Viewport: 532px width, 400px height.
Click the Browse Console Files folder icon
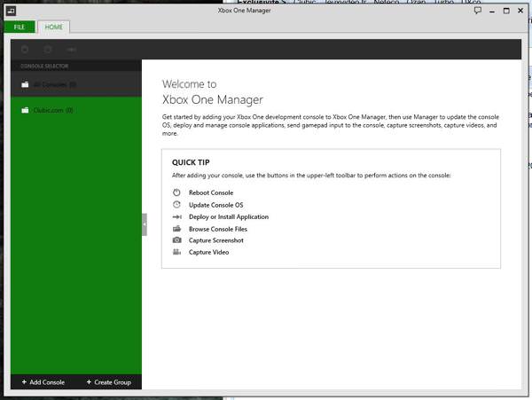click(x=176, y=229)
